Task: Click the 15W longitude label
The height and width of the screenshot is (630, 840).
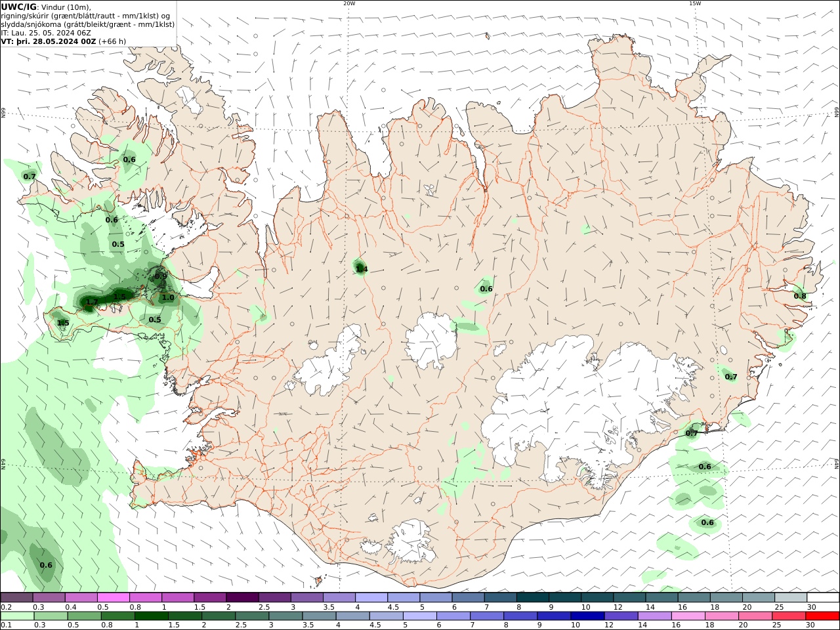Action: click(x=695, y=3)
